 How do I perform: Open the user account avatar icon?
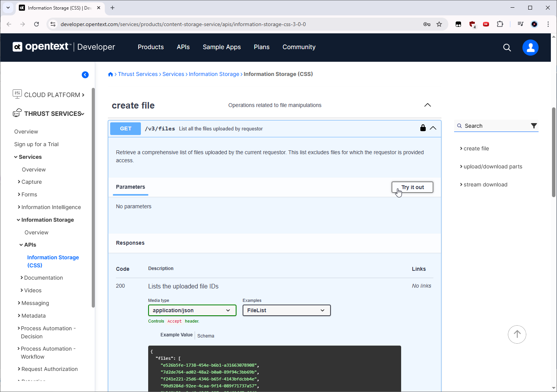(x=531, y=48)
